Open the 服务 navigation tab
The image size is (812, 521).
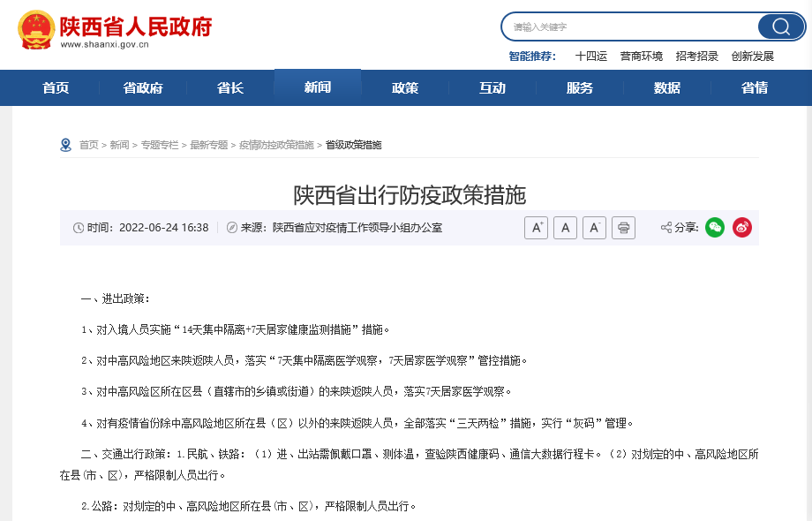pos(580,88)
